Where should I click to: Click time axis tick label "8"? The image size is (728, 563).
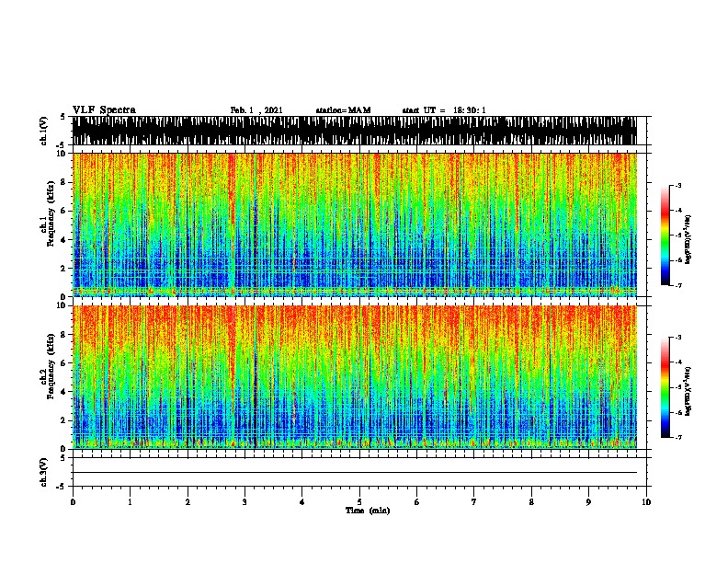531,502
